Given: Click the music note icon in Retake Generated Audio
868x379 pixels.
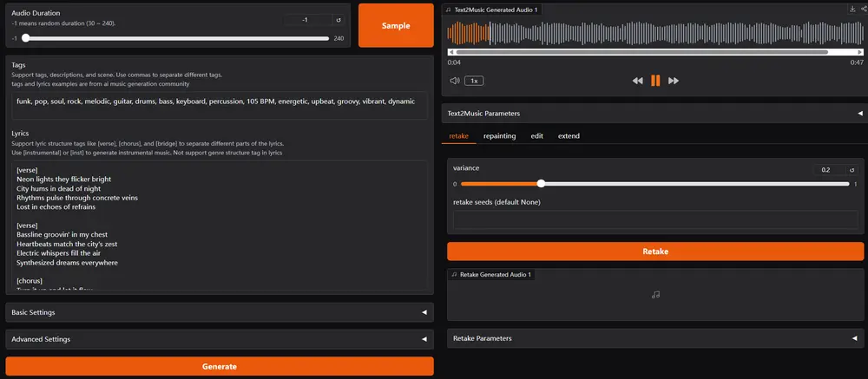Looking at the screenshot, I should pyautogui.click(x=655, y=295).
